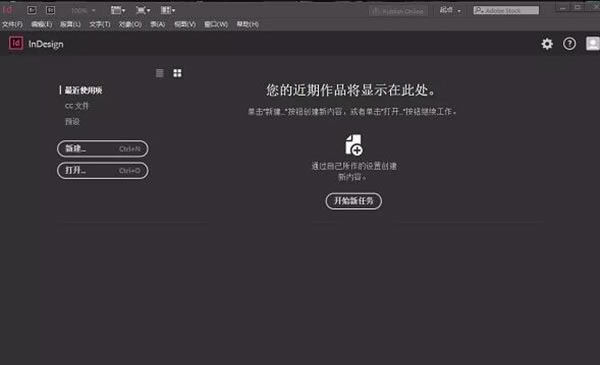Open the 100% zoom level dropdown
This screenshot has width=600, height=365.
pyautogui.click(x=83, y=10)
